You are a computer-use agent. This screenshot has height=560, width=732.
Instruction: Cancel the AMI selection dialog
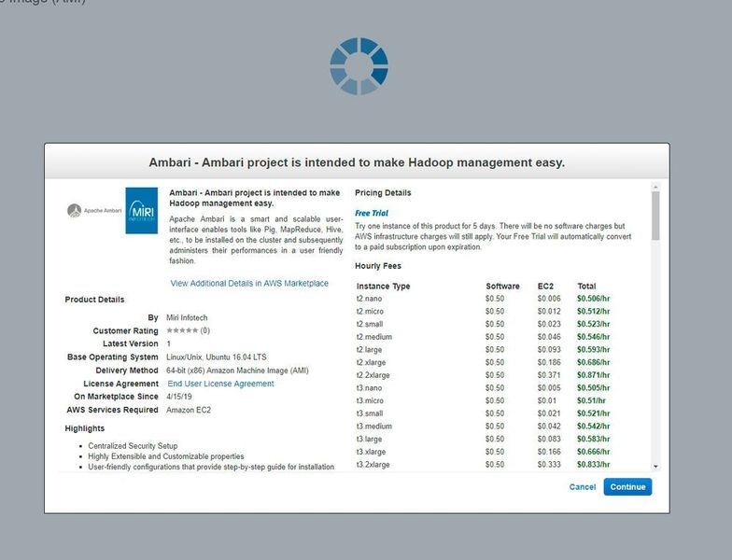[583, 487]
